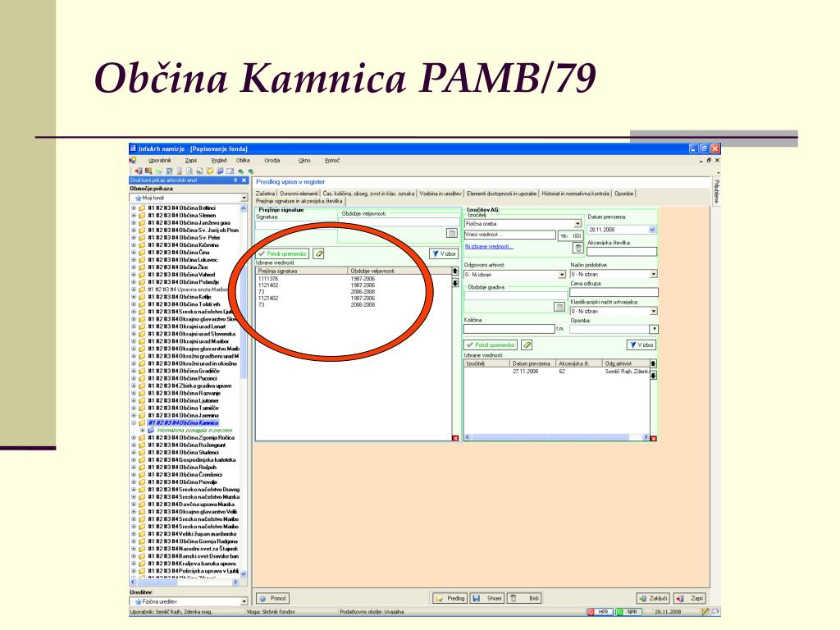Switch to the Osnovni elementi tab
Screen dimensions: 840x630
coord(299,194)
